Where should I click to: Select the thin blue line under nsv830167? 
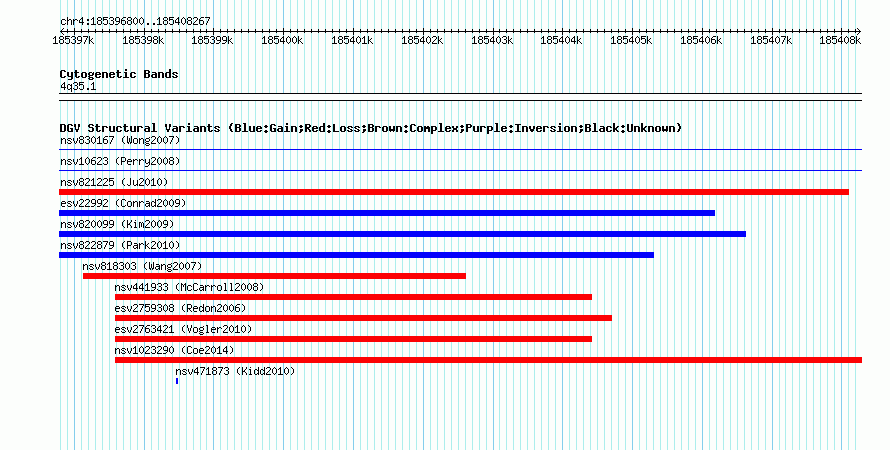[x=460, y=150]
